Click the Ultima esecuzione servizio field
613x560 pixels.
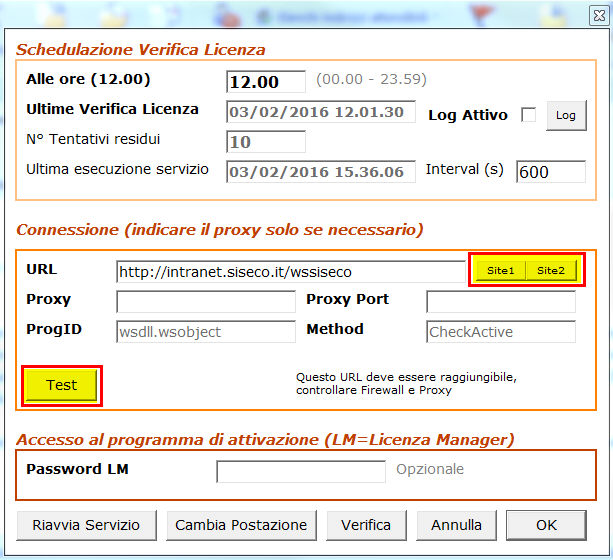pos(320,171)
